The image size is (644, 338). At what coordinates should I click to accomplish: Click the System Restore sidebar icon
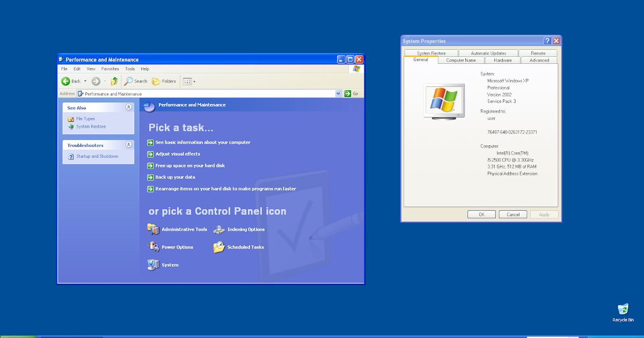(x=71, y=127)
